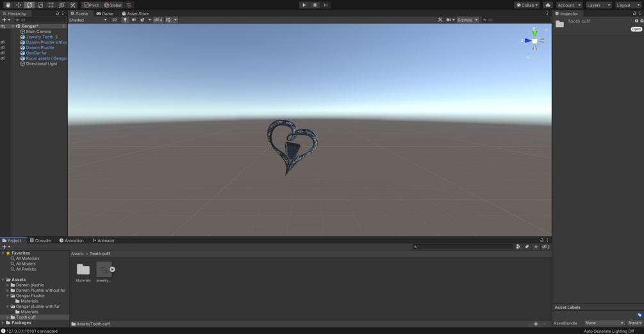Image resolution: width=644 pixels, height=334 pixels.
Task: Toggle Pivot handle position
Action: pyautogui.click(x=91, y=5)
